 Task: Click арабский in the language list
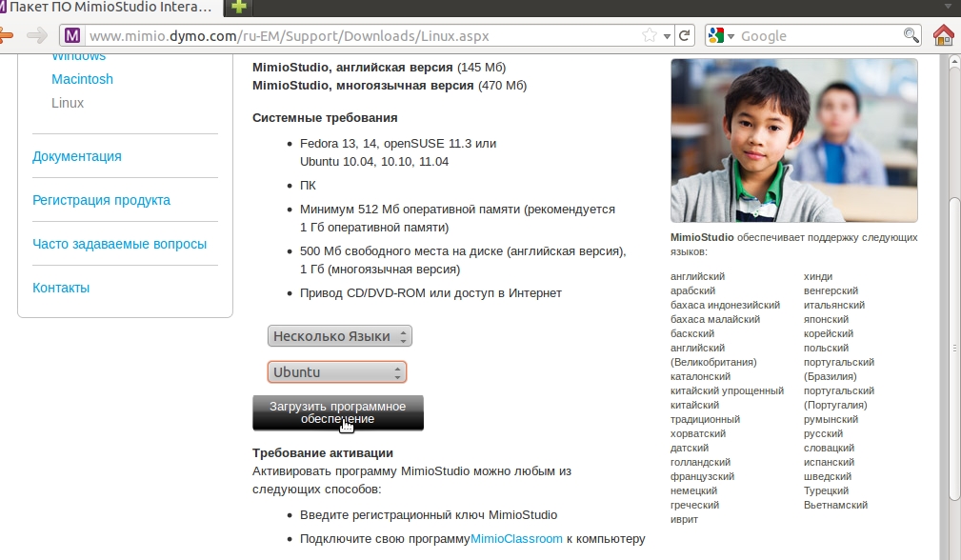click(692, 290)
